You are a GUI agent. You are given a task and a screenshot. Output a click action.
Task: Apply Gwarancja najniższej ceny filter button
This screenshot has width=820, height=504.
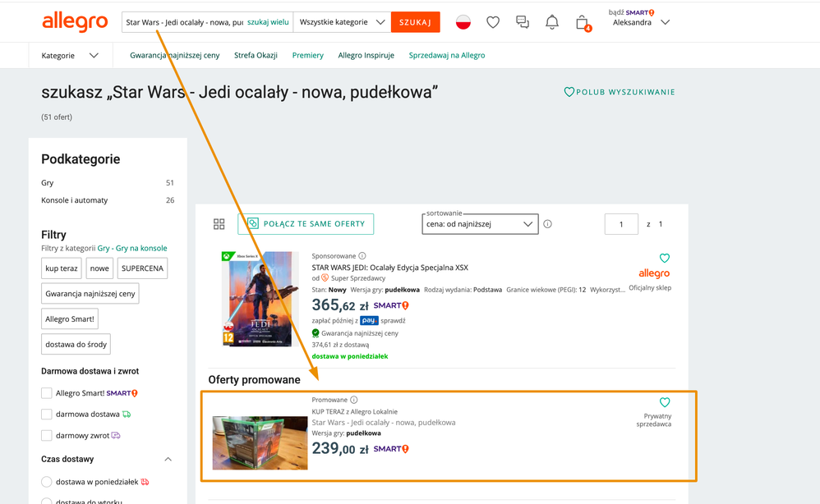tap(90, 294)
